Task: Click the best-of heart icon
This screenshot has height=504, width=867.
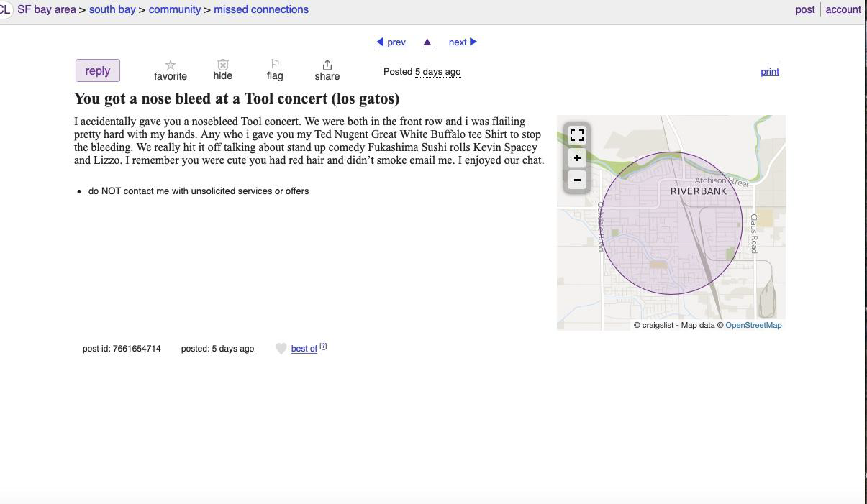Action: point(281,349)
